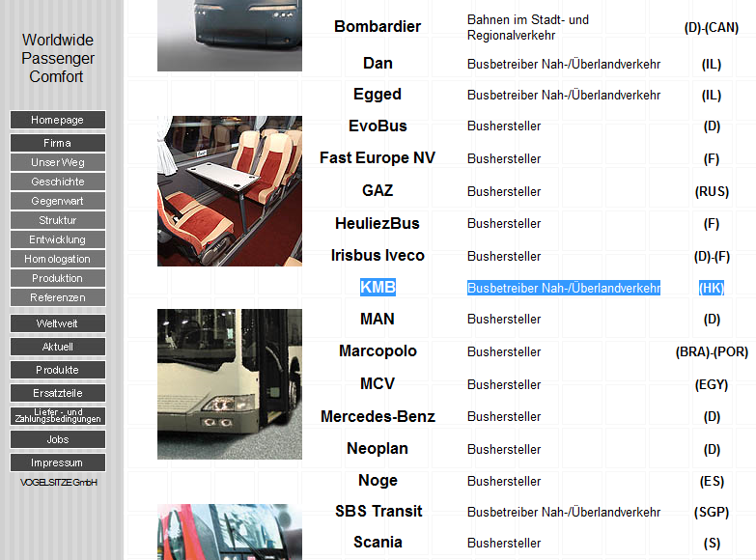This screenshot has height=560, width=756.
Task: Click the Irisbus Iveco name
Action: pyautogui.click(x=378, y=255)
